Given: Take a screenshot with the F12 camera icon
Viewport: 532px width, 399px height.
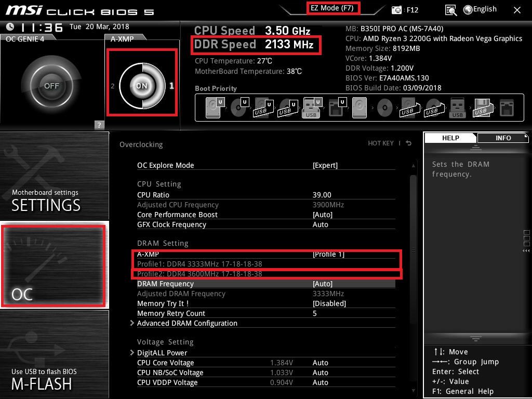Looking at the screenshot, I should pyautogui.click(x=396, y=10).
